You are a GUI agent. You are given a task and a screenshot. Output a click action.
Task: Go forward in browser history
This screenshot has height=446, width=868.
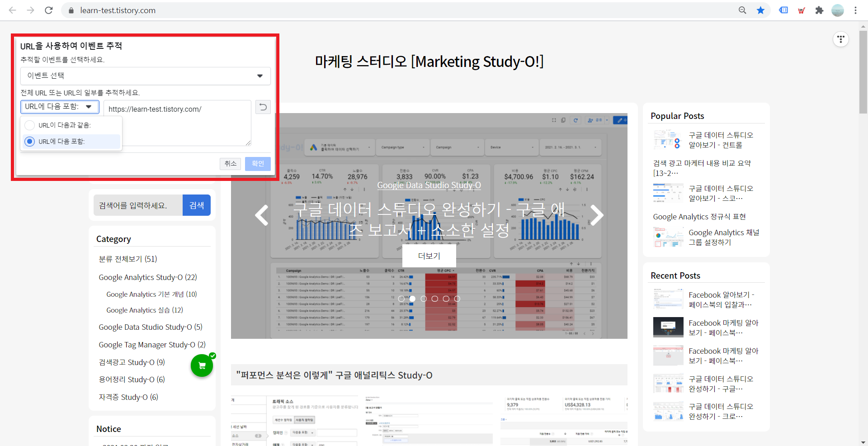[30, 10]
